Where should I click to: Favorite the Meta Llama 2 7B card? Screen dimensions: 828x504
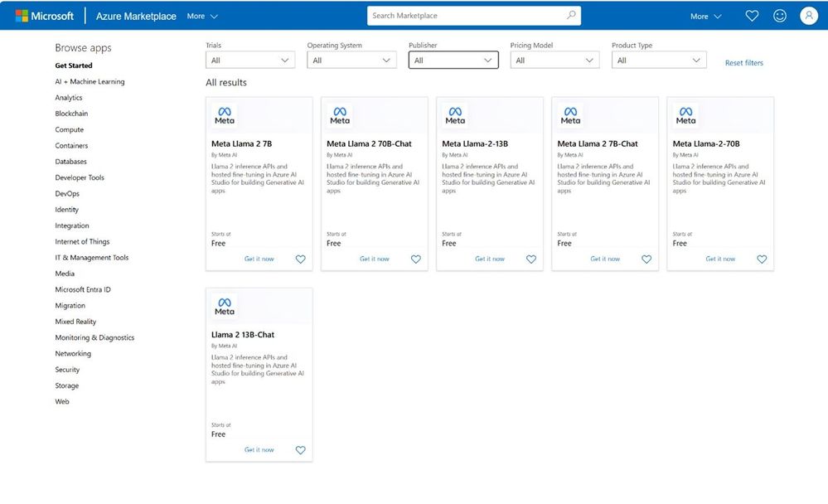click(x=301, y=259)
